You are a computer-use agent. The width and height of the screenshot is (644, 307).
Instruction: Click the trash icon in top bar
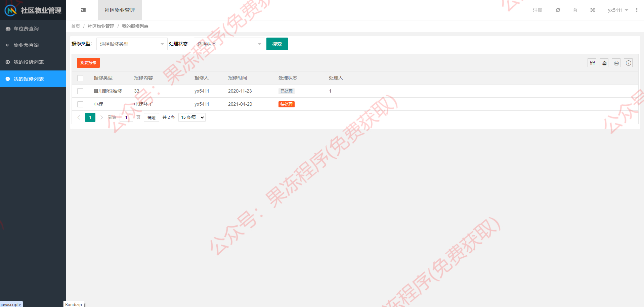pyautogui.click(x=575, y=10)
